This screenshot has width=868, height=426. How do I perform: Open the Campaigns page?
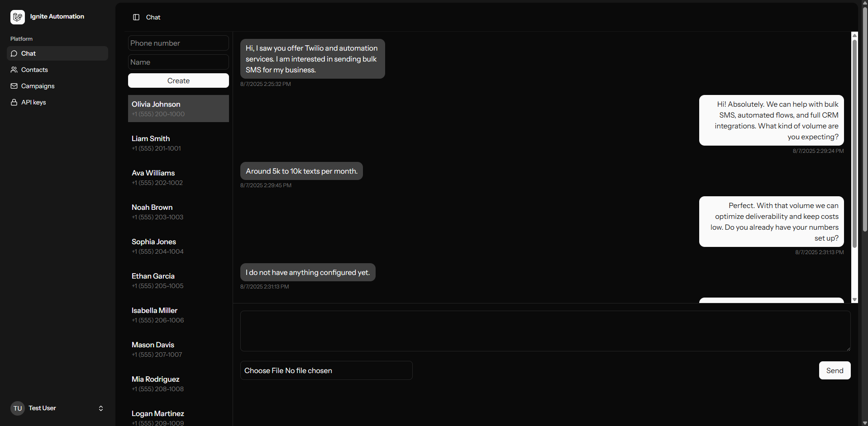pyautogui.click(x=38, y=86)
